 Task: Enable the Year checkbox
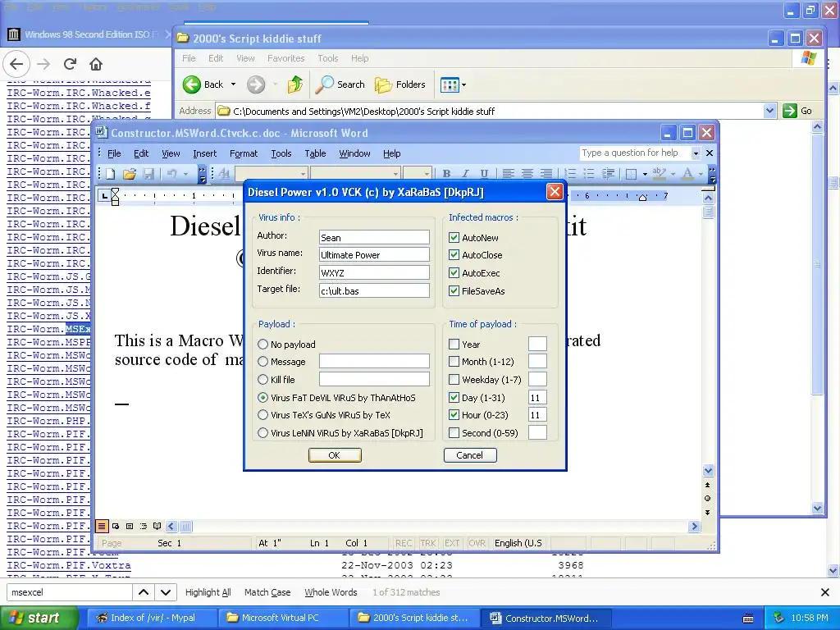[x=454, y=344]
